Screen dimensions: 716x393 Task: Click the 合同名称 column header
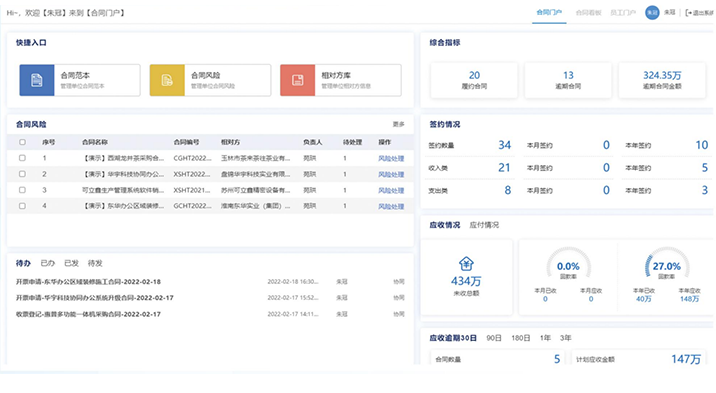95,142
